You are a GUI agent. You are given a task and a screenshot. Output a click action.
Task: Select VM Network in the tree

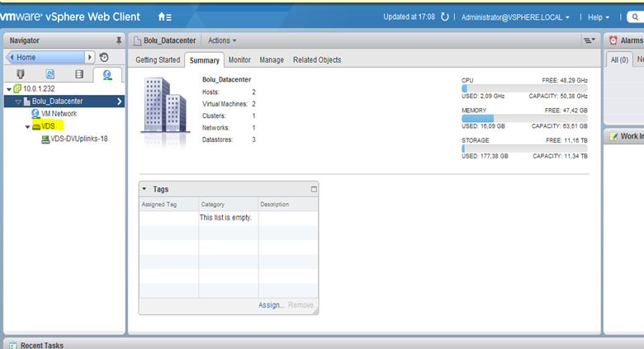point(59,114)
